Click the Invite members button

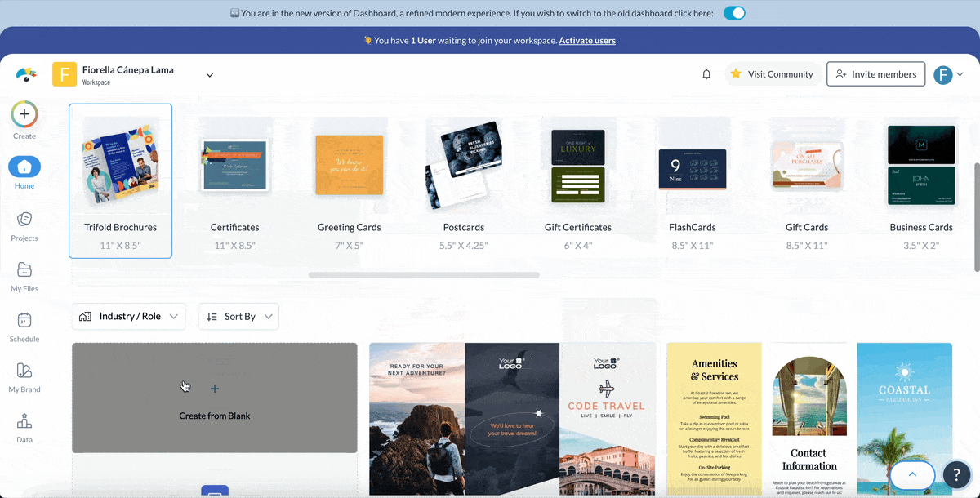pyautogui.click(x=875, y=74)
